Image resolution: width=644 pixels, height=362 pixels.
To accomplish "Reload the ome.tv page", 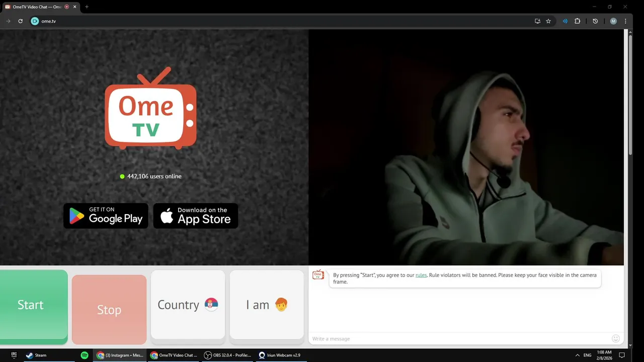I will 21,21.
